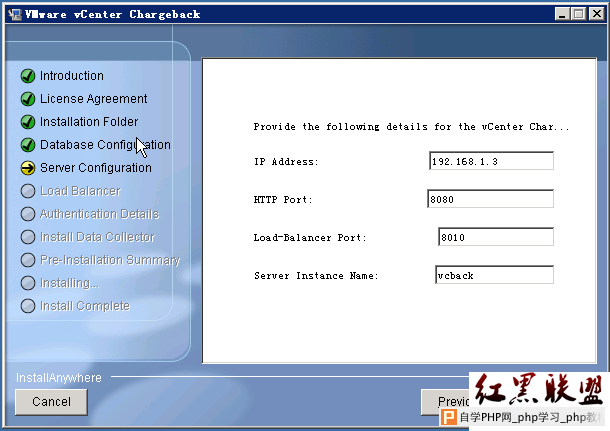Click the "IP Address:" label
This screenshot has height=431, width=610.
286,161
